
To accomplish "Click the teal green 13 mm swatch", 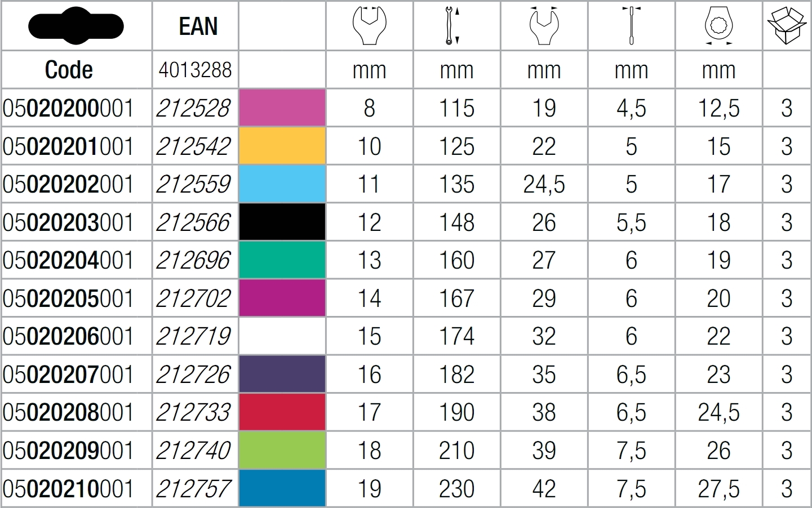I will pyautogui.click(x=282, y=260).
